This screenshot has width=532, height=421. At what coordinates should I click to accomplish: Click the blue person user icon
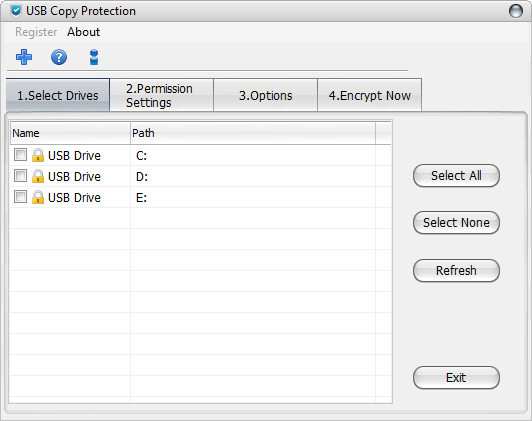(94, 57)
